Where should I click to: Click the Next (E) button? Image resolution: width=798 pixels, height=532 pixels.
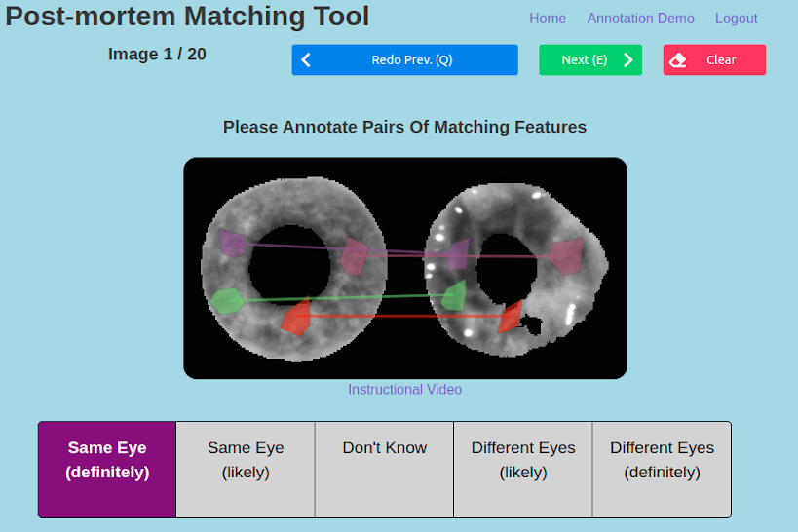pos(590,60)
